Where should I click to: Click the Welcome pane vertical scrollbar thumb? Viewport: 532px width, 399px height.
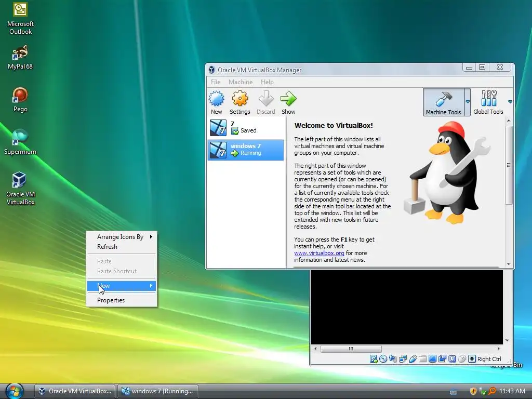click(508, 165)
